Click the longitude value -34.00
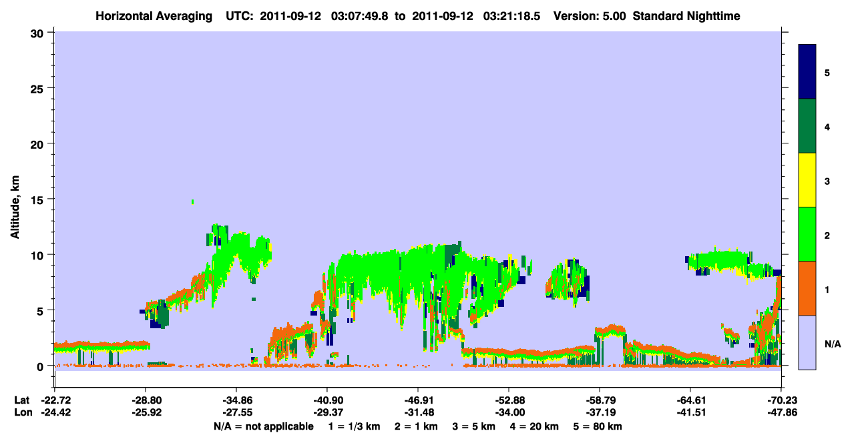This screenshot has height=445, width=868. 509,412
